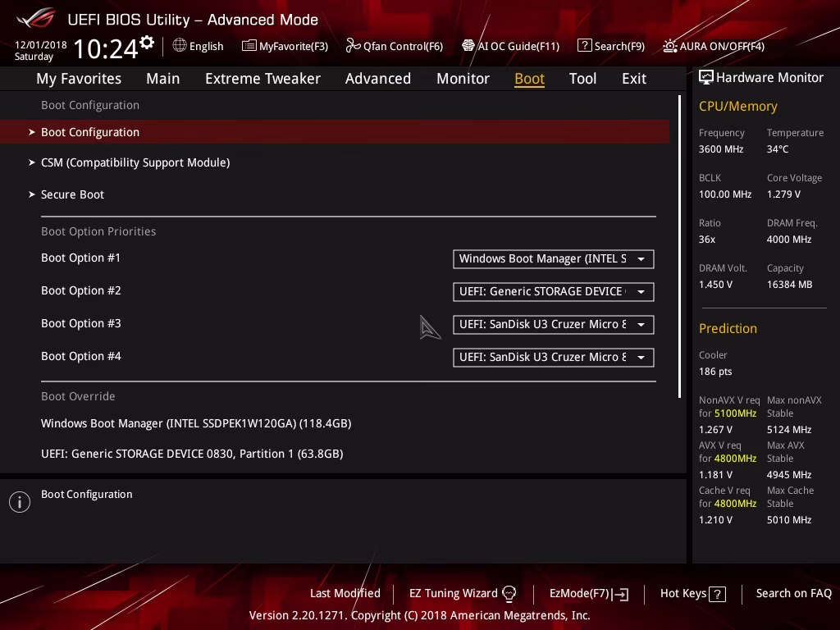Click the globe language icon
The image size is (840, 630).
point(180,46)
